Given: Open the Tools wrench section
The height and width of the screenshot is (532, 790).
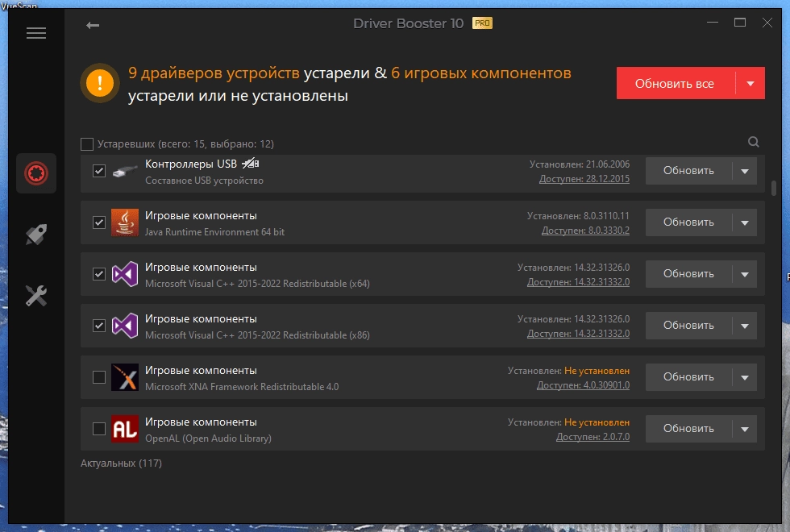Looking at the screenshot, I should [x=36, y=296].
